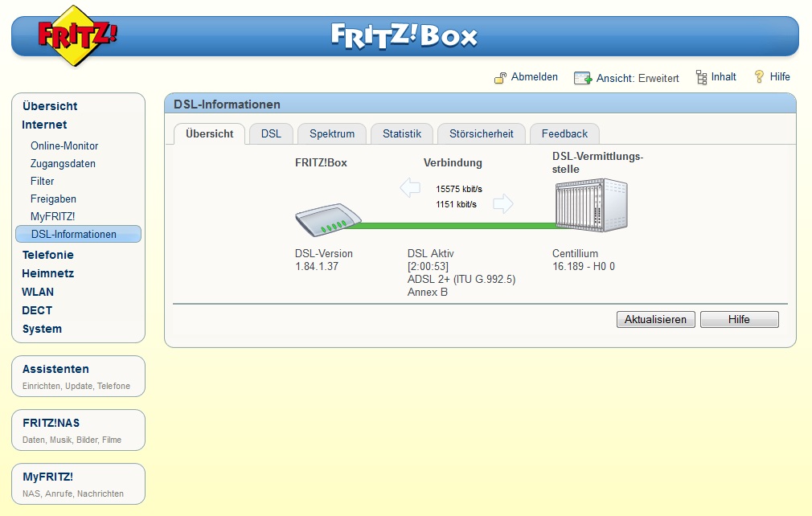Switch to the DSL tab

click(271, 133)
